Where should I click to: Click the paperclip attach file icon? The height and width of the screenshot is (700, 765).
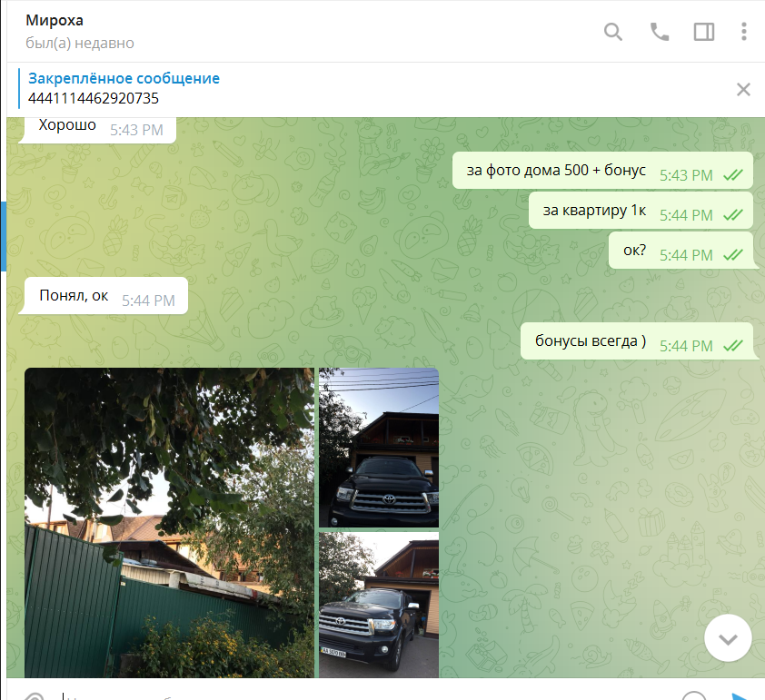pyautogui.click(x=34, y=696)
